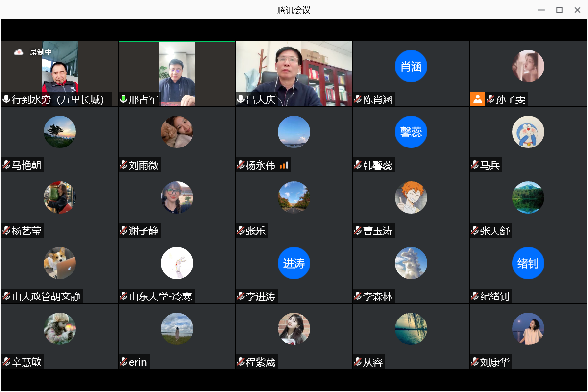Click the orange host badge beside 孙子雯
The width and height of the screenshot is (588, 392).
click(477, 99)
